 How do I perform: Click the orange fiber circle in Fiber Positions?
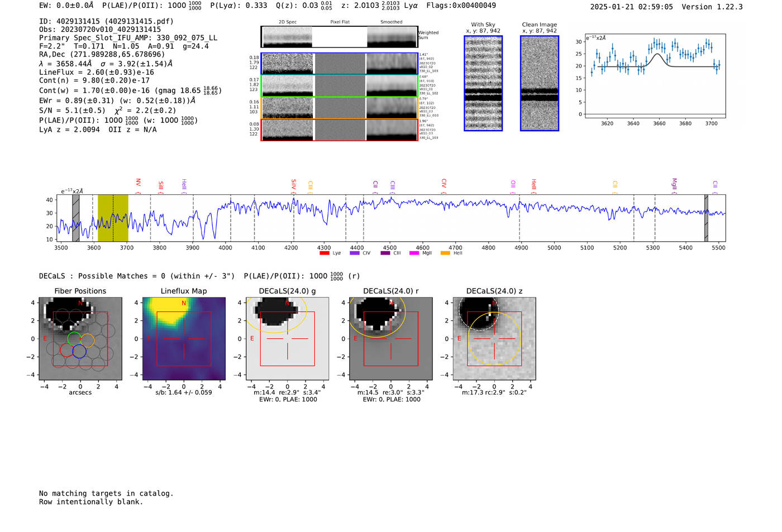tap(88, 340)
